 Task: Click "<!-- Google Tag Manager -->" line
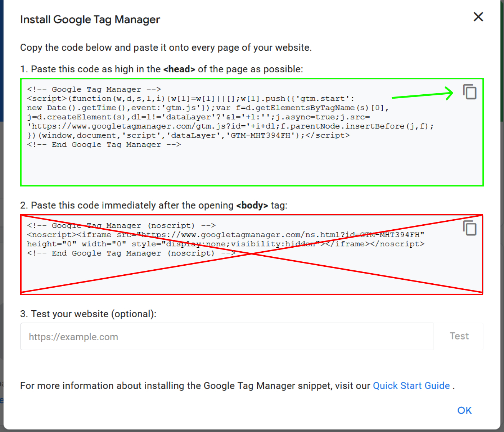pos(94,89)
